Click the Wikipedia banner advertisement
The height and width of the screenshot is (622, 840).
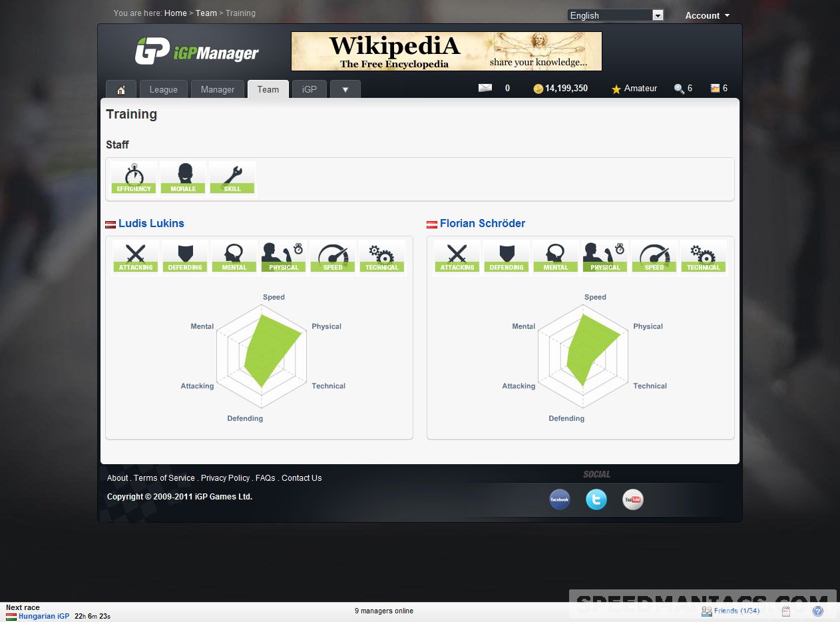[x=446, y=51]
